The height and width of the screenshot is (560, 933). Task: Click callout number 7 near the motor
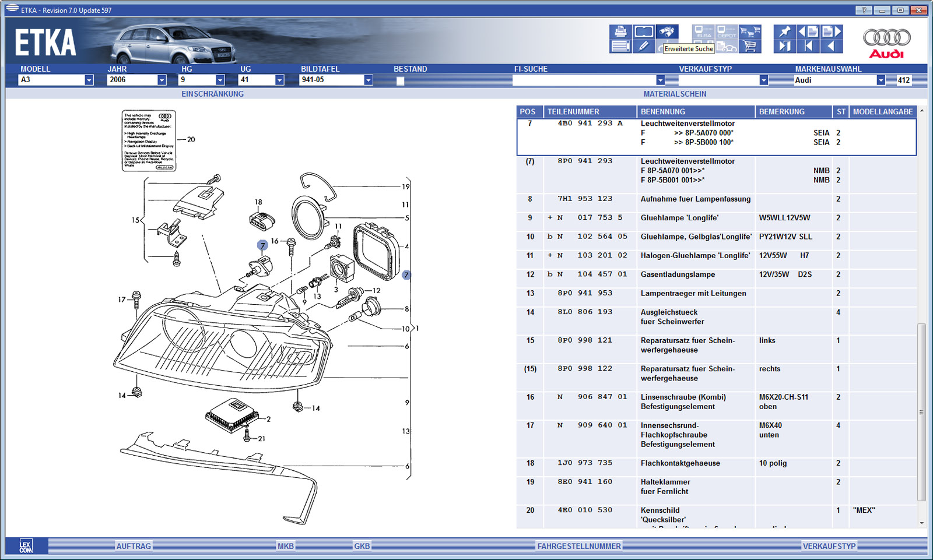pyautogui.click(x=262, y=245)
